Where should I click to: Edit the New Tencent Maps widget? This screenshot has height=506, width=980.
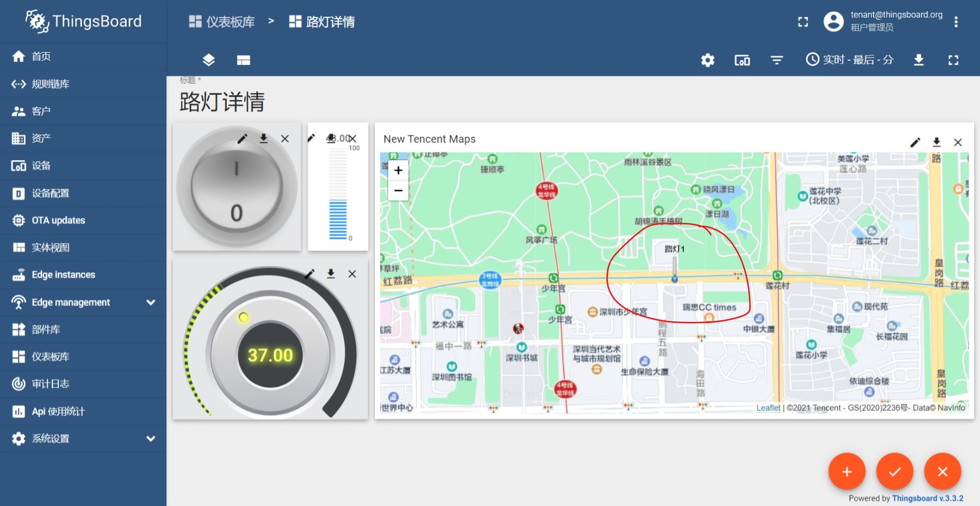click(915, 142)
